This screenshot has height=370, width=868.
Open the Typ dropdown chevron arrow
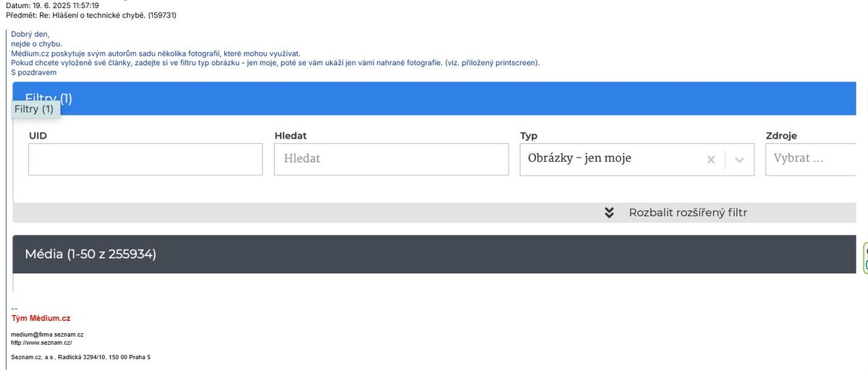click(739, 160)
